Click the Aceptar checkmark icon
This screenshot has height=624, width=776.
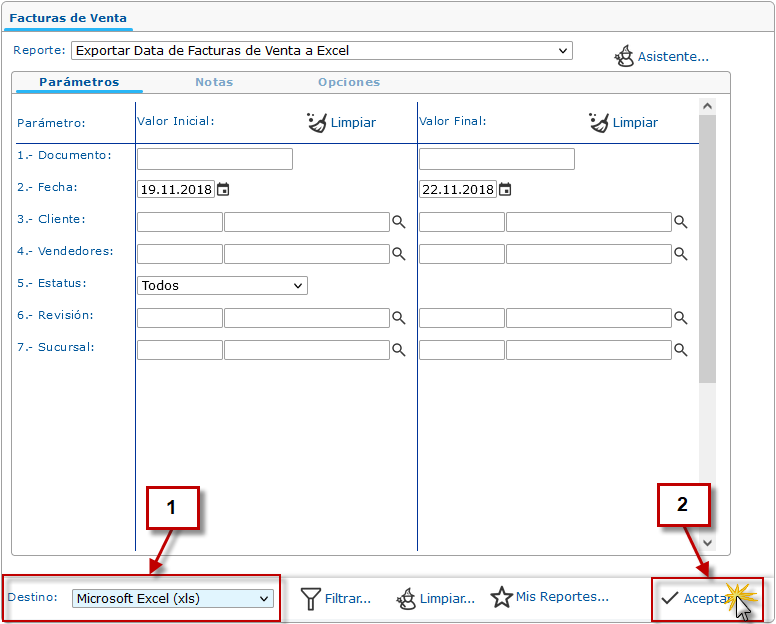(670, 598)
